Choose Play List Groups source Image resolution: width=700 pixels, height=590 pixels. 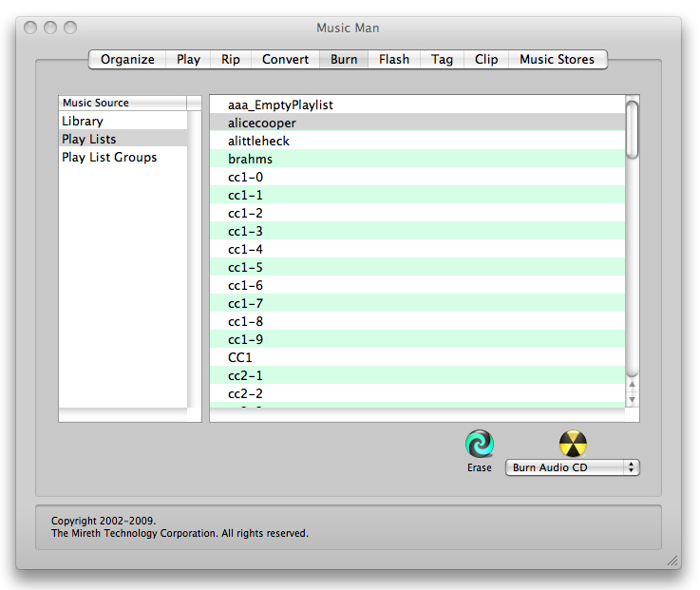pos(109,157)
